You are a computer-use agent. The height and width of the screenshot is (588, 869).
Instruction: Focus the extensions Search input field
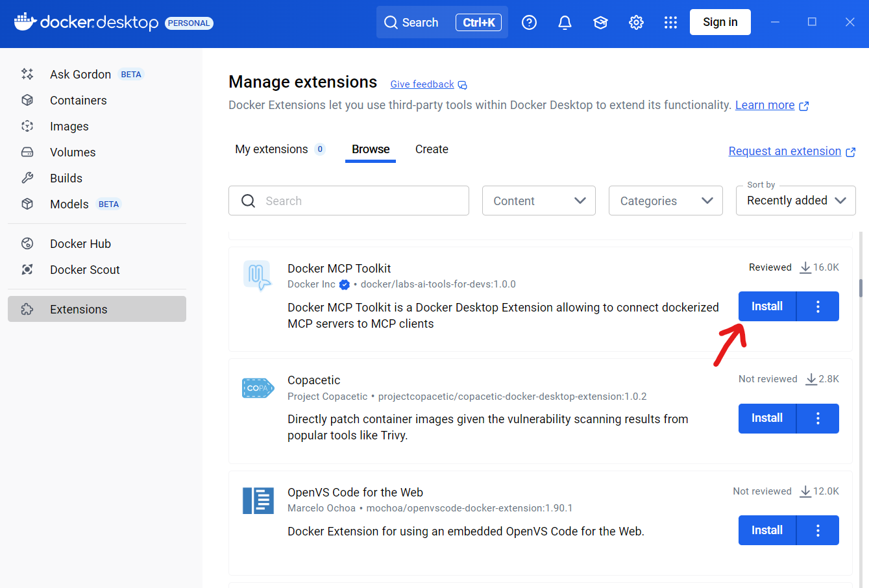pyautogui.click(x=349, y=201)
